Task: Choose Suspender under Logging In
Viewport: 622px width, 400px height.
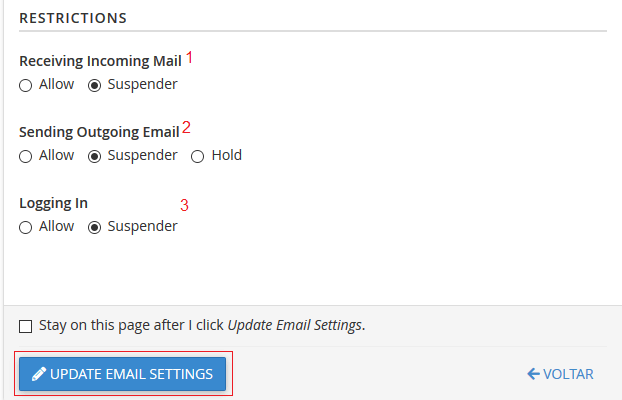Action: click(x=95, y=227)
